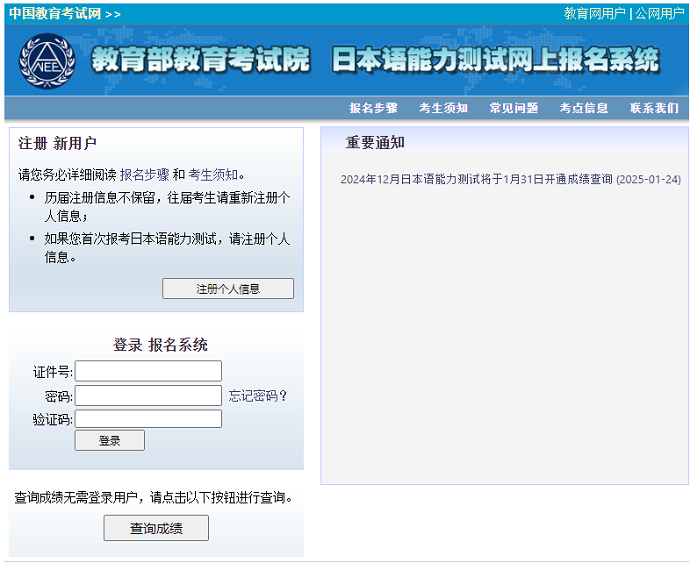This screenshot has height=563, width=690.
Task: Open the 中国教育考试网 link
Action: point(55,14)
